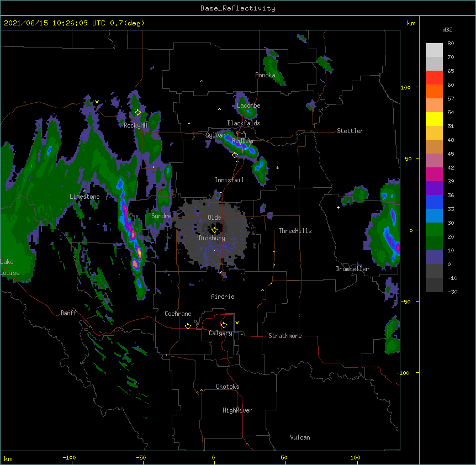Click the yellow V marker east of Calgary

(237, 323)
